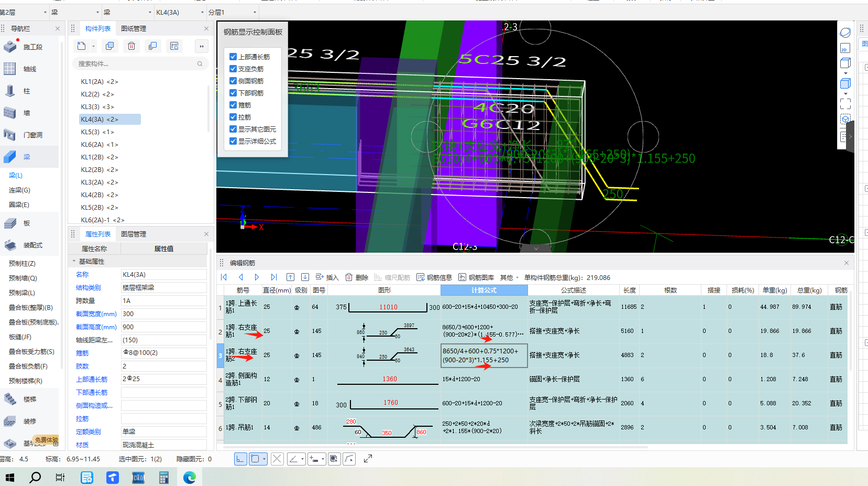The width and height of the screenshot is (868, 486).
Task: Uncheck 下部钢筋 checkbox
Action: tap(233, 93)
